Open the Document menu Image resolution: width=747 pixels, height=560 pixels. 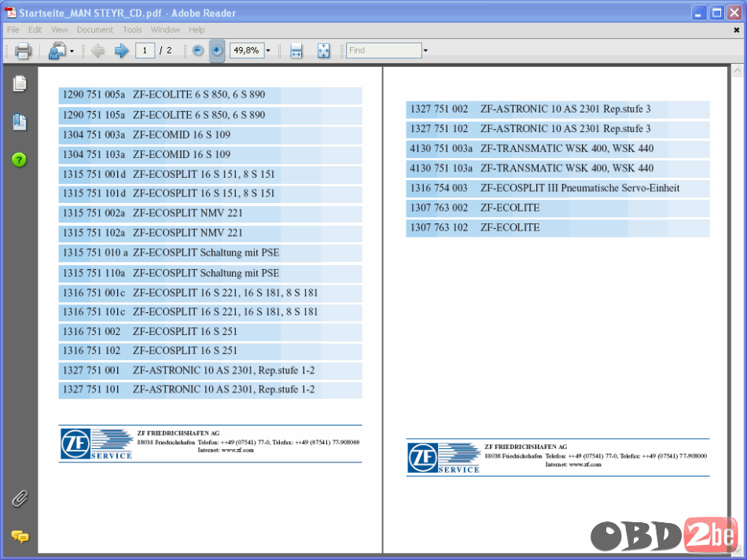[x=95, y=30]
